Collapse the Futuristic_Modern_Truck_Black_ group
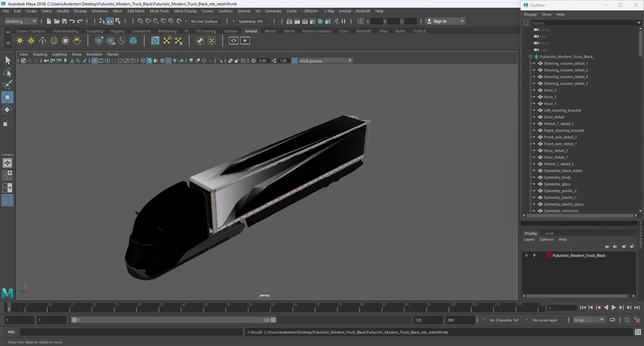 pos(530,57)
